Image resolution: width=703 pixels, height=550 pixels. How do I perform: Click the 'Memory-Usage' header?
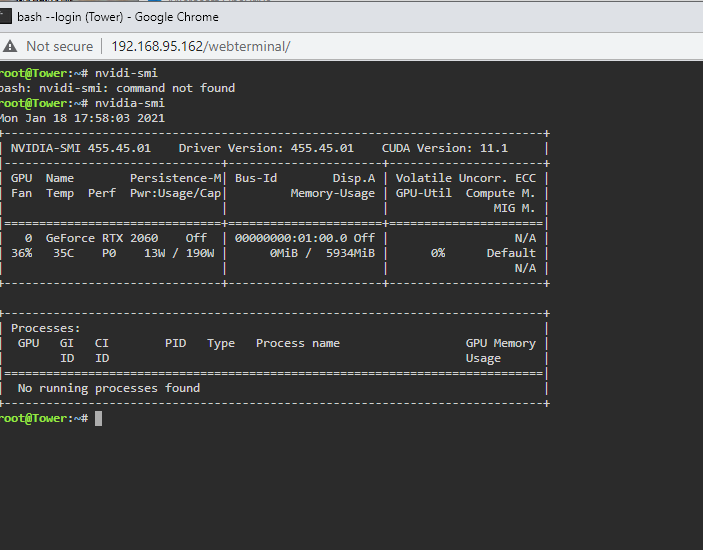click(333, 194)
